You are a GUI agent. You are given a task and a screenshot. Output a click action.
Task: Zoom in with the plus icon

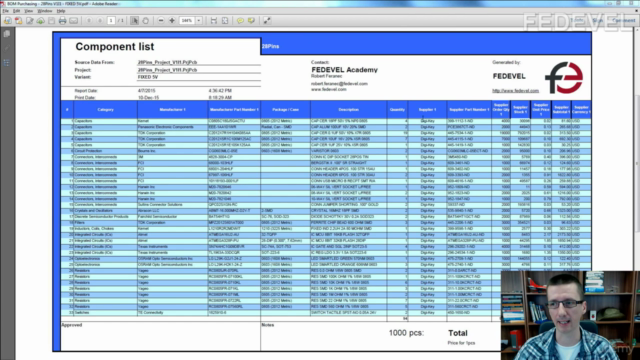tap(172, 20)
